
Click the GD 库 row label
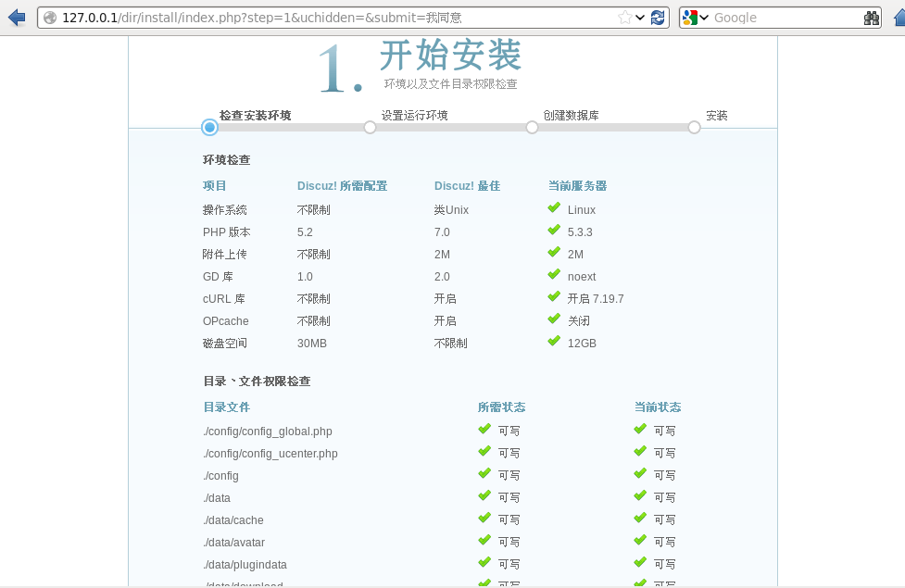tap(218, 276)
